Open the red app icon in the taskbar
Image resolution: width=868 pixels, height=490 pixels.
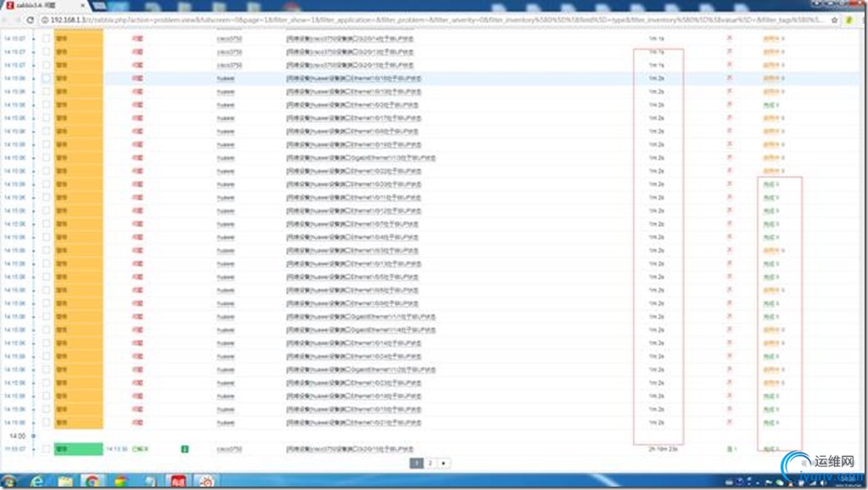177,482
